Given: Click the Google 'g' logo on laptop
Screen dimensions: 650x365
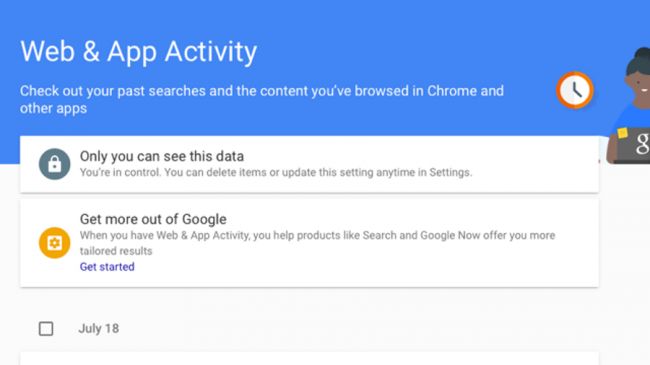Looking at the screenshot, I should click(643, 143).
